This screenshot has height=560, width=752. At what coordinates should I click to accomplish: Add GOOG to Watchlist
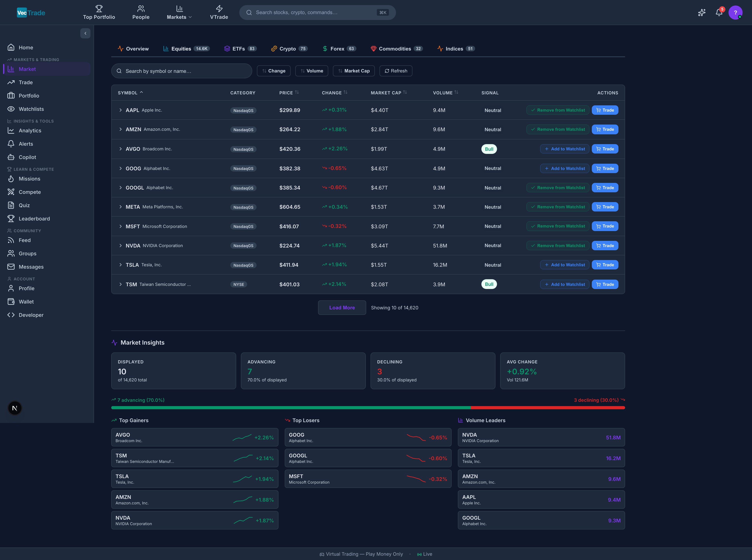[x=565, y=168]
